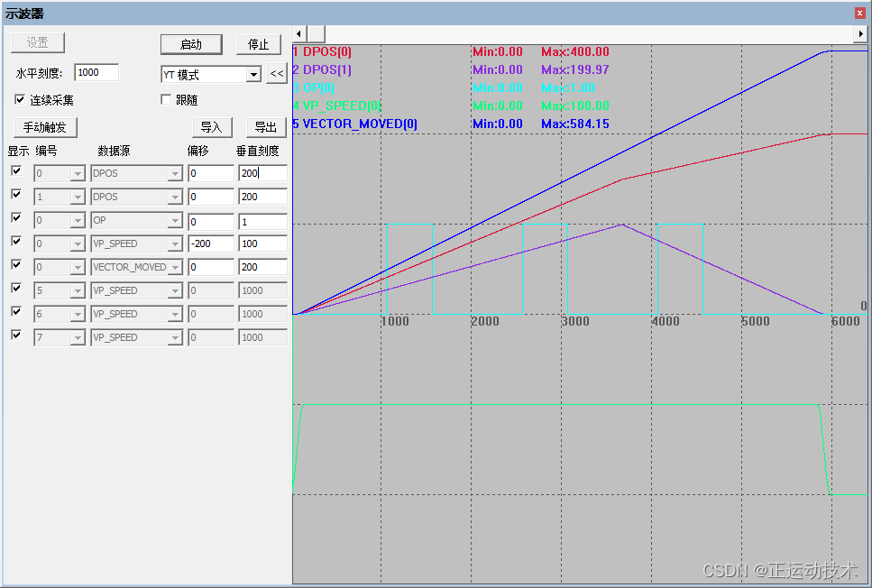Click the VECTOR_MOVED row vertical scale field
The width and height of the screenshot is (872, 588).
(x=262, y=267)
